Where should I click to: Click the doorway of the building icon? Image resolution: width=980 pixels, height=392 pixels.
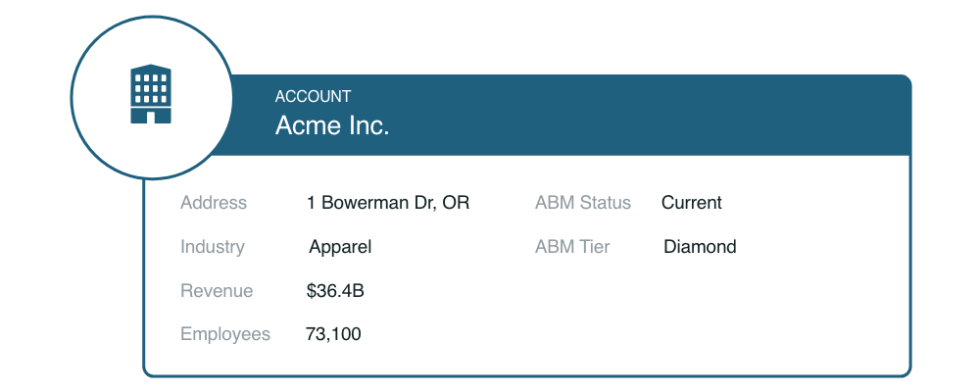(151, 117)
